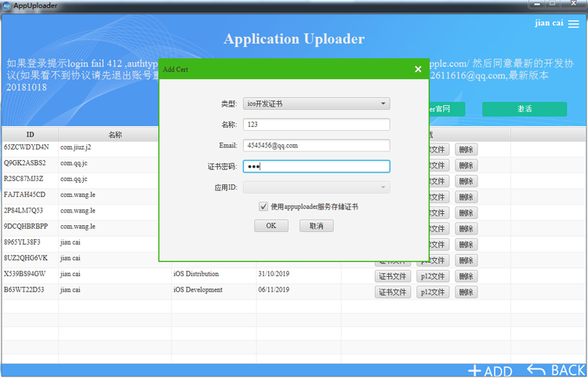This screenshot has height=378, width=588.
Task: Click the green 激活 activate button
Action: 524,109
